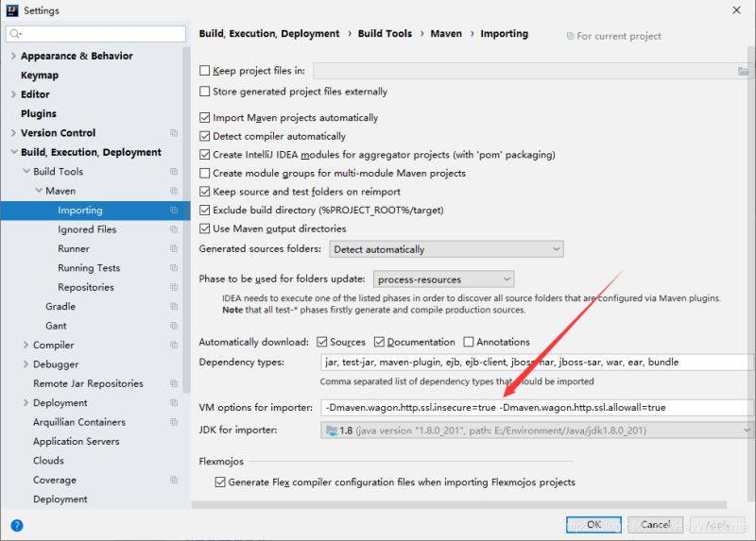
Task: Open Generated sources folders dropdown
Action: 446,249
